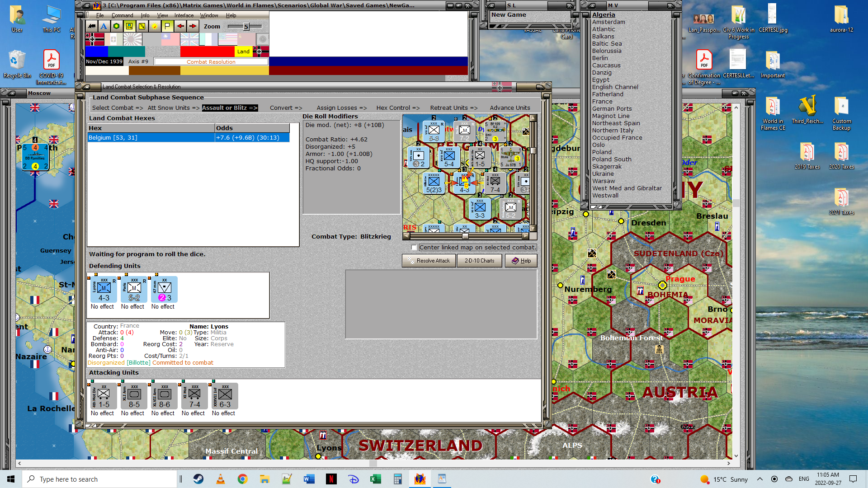Viewport: 868px width, 488px height.
Task: Open the Info menu
Action: coord(145,15)
